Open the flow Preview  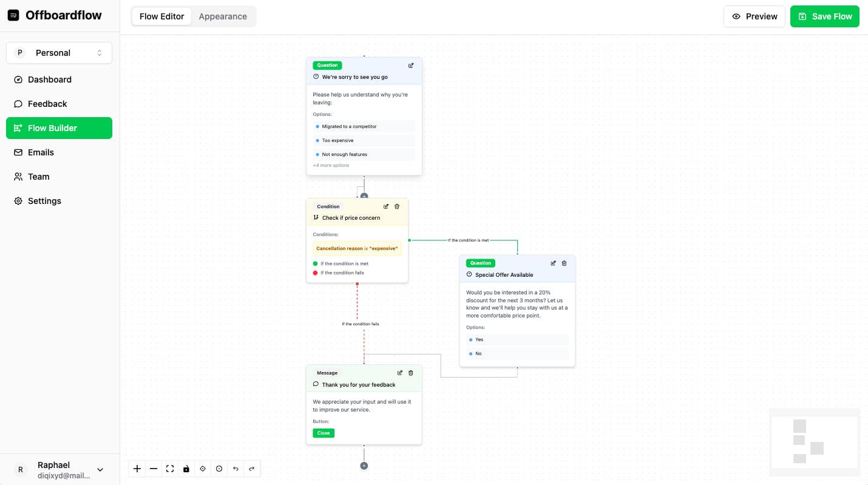(x=754, y=16)
